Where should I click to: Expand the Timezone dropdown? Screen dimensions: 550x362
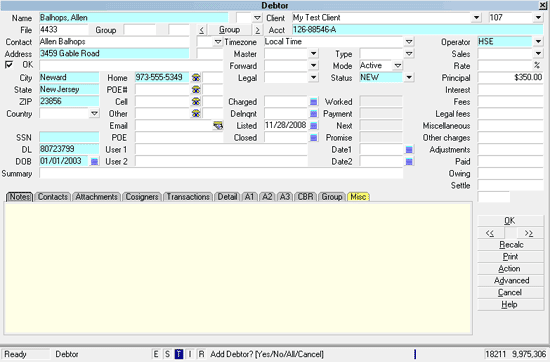pyautogui.click(x=409, y=42)
